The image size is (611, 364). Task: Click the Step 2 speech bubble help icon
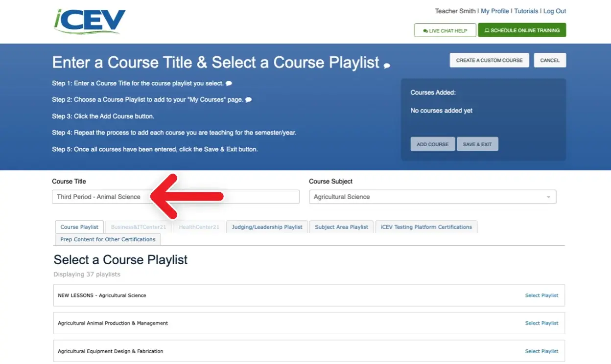248,100
